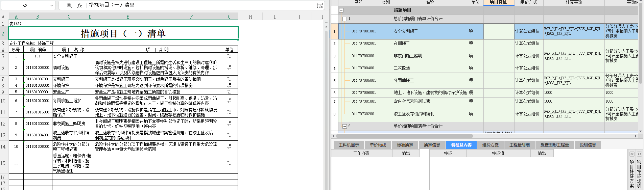This screenshot has width=644, height=190.
Task: Click the left-arrow of the grid horizontal scrollbar
Action: [x=334, y=136]
